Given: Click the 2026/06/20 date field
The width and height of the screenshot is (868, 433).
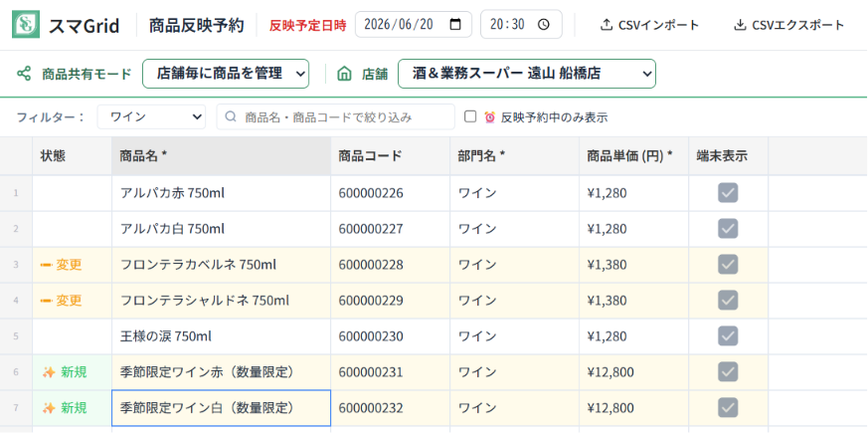Looking at the screenshot, I should (414, 25).
